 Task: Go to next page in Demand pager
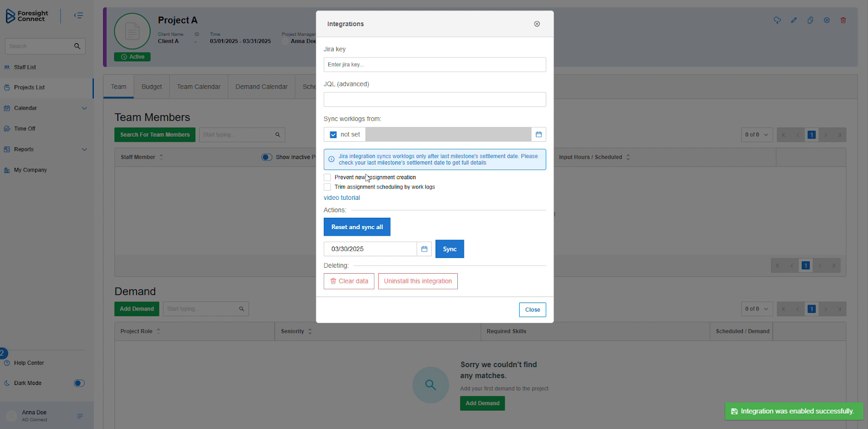click(826, 309)
